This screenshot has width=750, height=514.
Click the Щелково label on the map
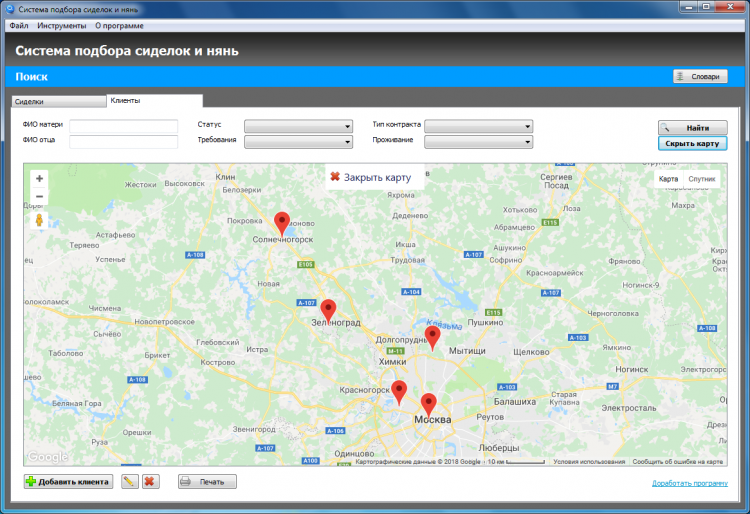[x=531, y=352]
